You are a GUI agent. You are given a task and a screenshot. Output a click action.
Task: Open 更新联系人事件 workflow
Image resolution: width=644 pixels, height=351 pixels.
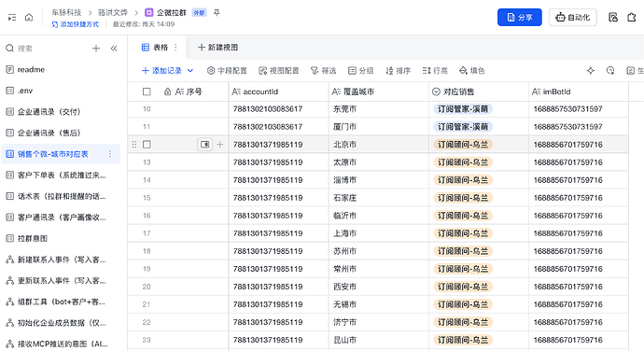pyautogui.click(x=61, y=281)
